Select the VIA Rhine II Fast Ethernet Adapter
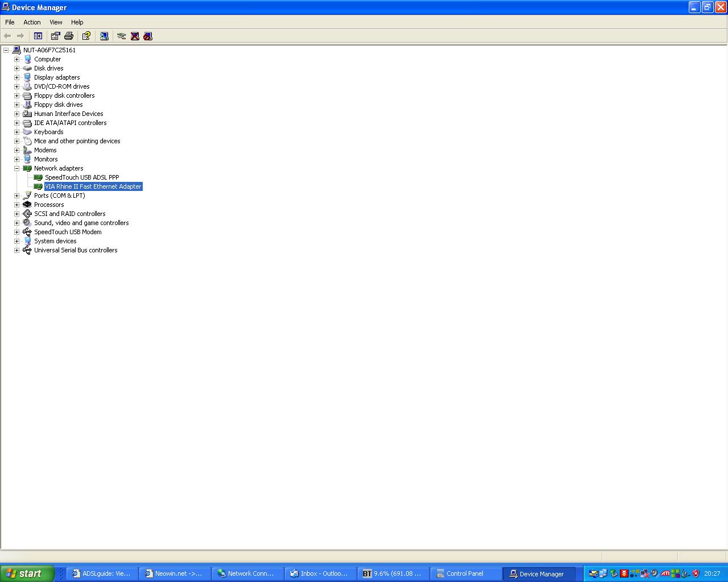The image size is (728, 582). 93,186
